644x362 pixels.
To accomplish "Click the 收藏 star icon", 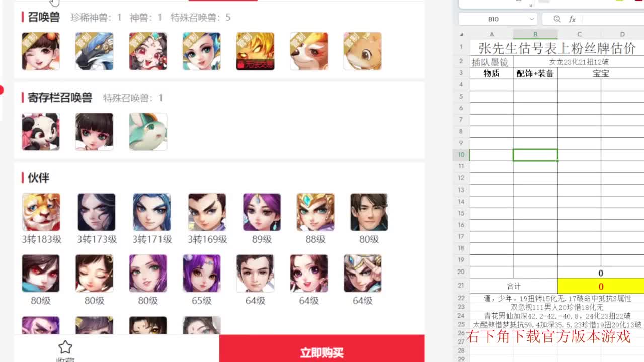I will coord(65,347).
